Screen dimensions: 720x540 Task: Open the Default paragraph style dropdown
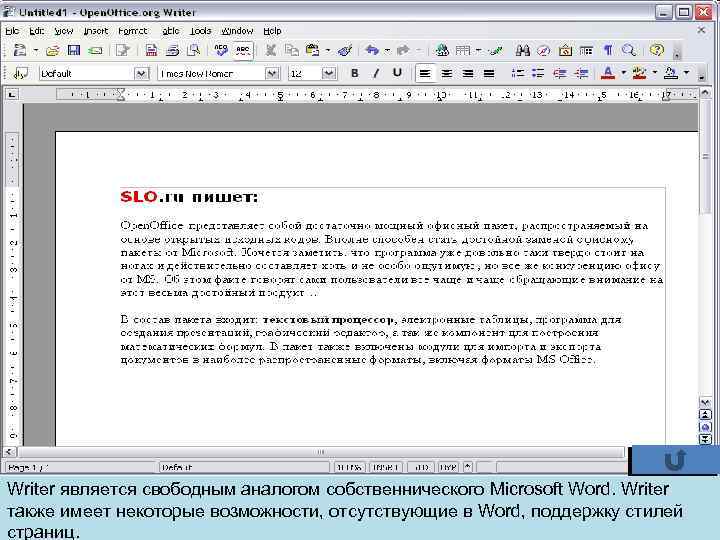click(x=141, y=73)
